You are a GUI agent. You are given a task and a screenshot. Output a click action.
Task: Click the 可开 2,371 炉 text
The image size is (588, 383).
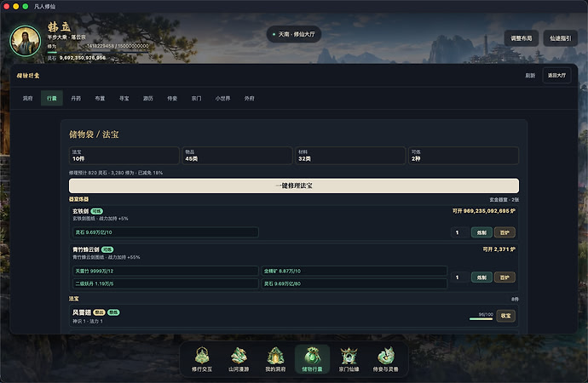[x=499, y=249]
